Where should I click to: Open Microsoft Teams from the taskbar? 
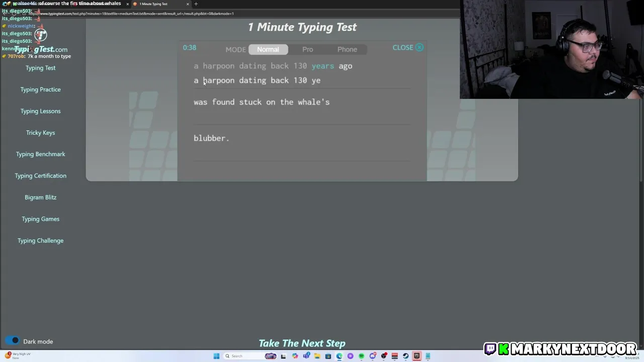[x=306, y=356]
